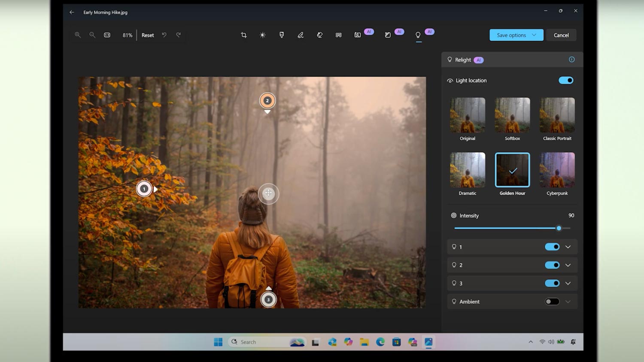Click the Reset button
The height and width of the screenshot is (362, 644).
[x=148, y=35]
